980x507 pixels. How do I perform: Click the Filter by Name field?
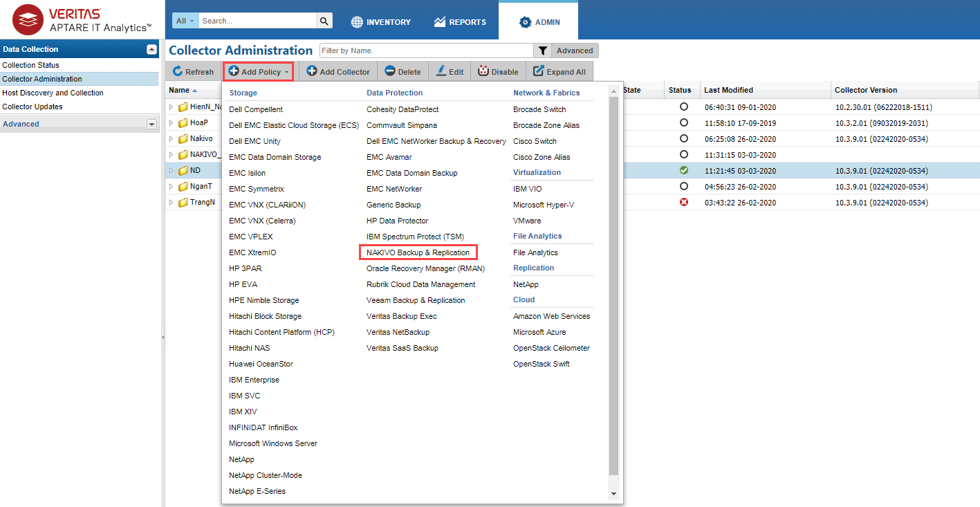[425, 50]
